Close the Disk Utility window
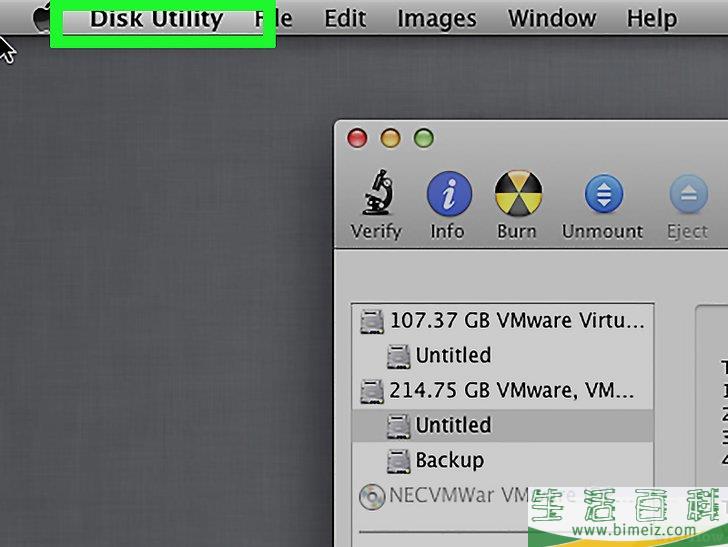Screen dimensions: 728x547 point(357,138)
